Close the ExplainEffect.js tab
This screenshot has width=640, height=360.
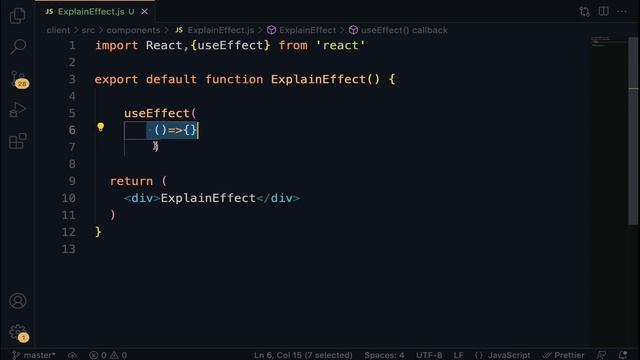tap(144, 12)
